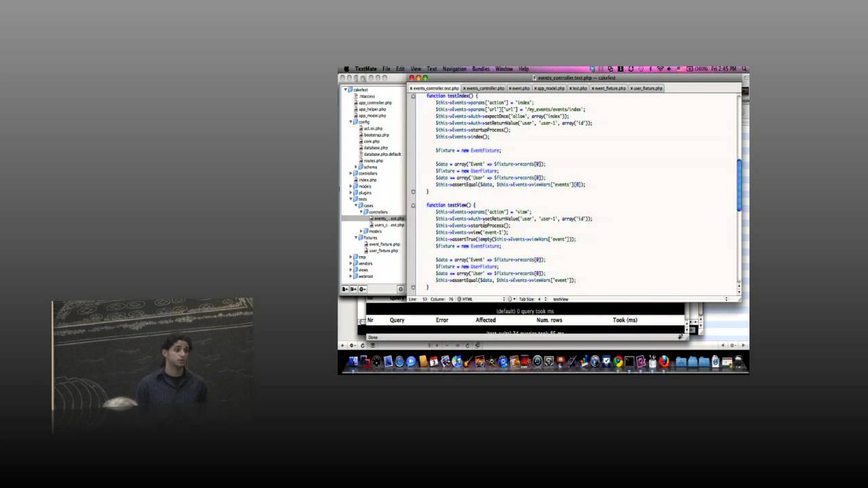Open iChat from the Dock

(x=411, y=362)
